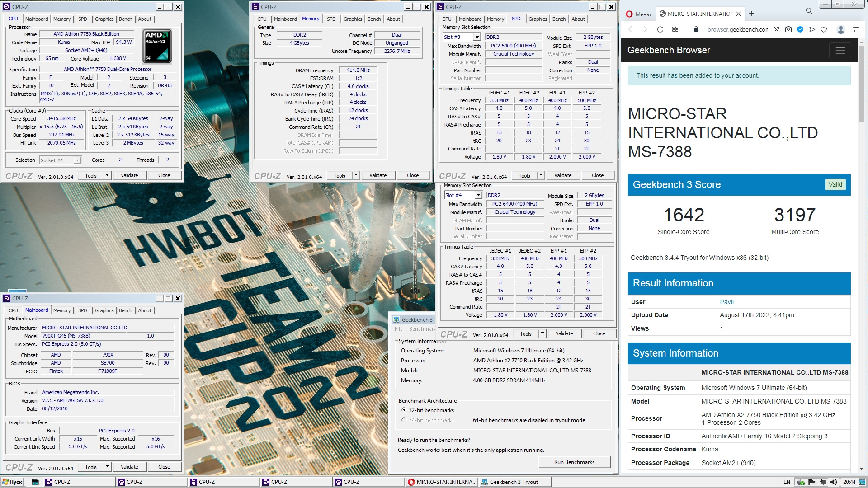Open Opera Speed Dial start page
868x488 pixels.
pos(675,29)
